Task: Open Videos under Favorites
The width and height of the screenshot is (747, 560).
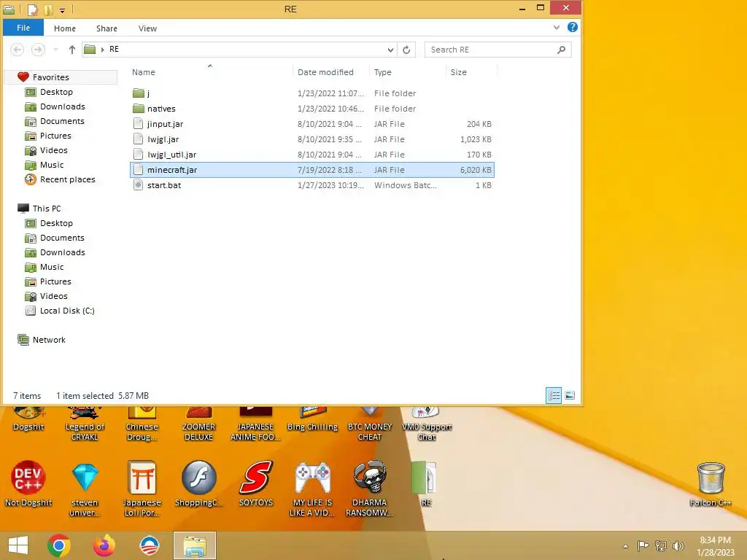Action: (53, 150)
